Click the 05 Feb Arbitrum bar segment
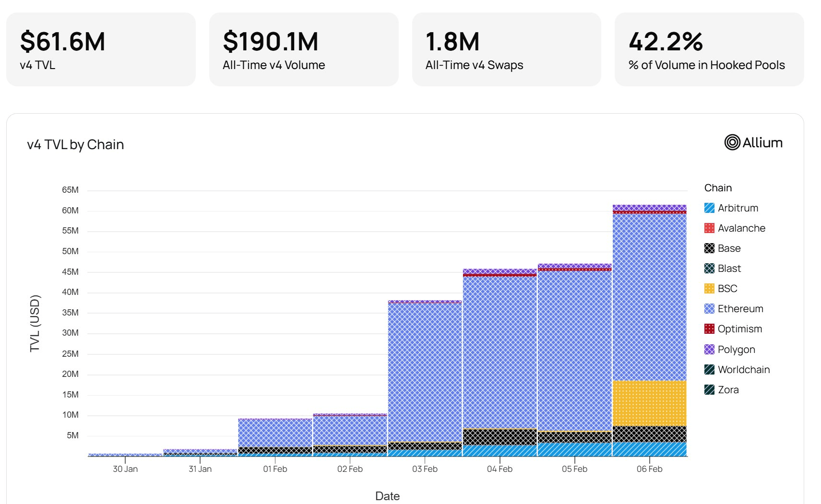This screenshot has height=504, width=821. (574, 449)
